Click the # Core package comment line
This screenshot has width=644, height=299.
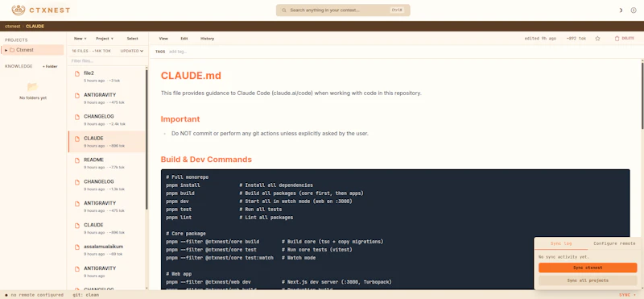186,234
